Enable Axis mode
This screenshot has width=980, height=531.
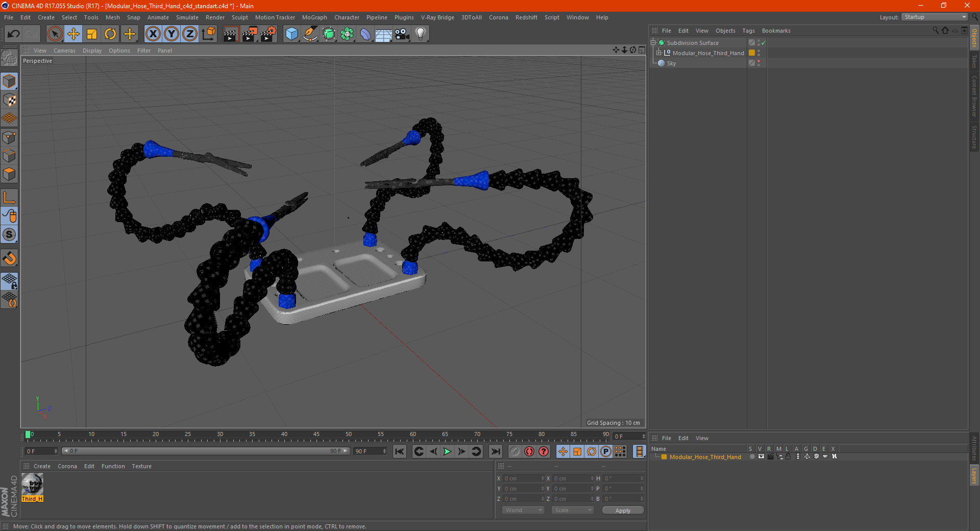point(9,198)
